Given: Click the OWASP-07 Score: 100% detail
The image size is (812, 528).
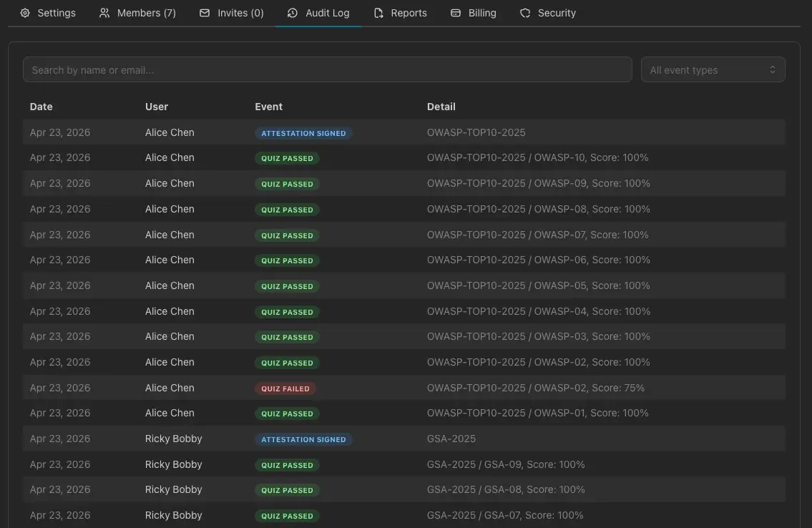Looking at the screenshot, I should (x=537, y=235).
